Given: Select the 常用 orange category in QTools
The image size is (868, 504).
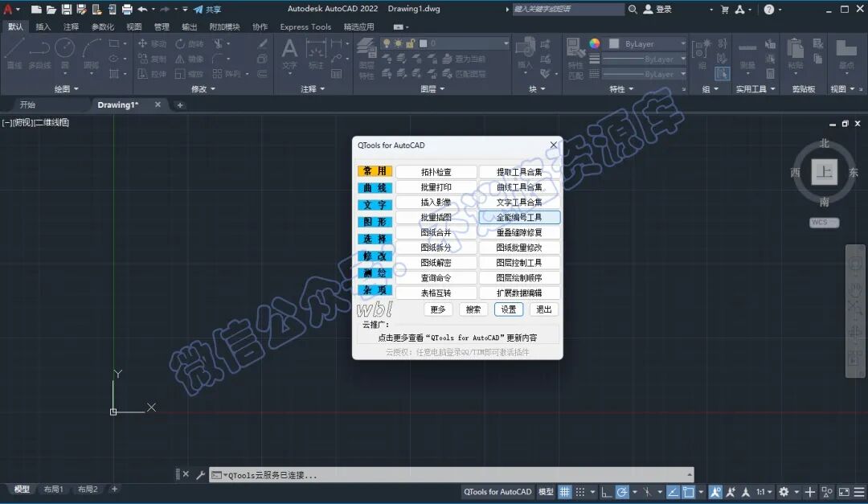Looking at the screenshot, I should click(375, 171).
